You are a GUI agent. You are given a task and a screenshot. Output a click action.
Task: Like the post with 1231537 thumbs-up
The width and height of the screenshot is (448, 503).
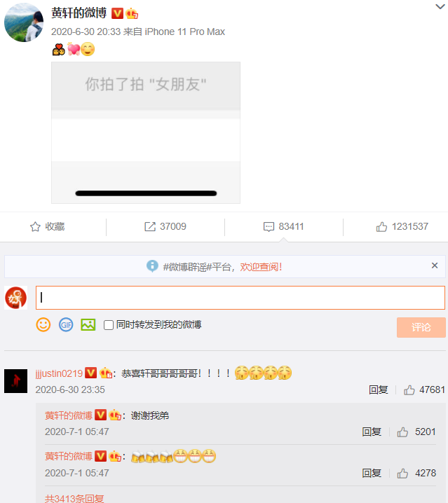(x=402, y=226)
